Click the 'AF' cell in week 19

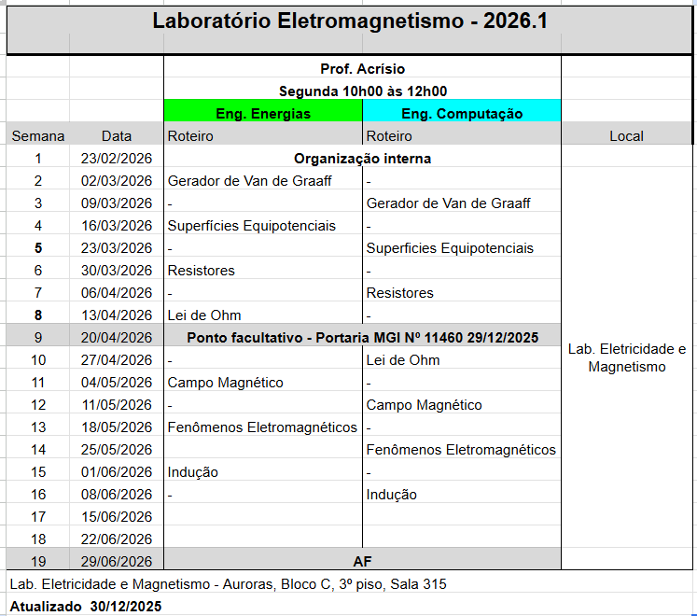362,561
